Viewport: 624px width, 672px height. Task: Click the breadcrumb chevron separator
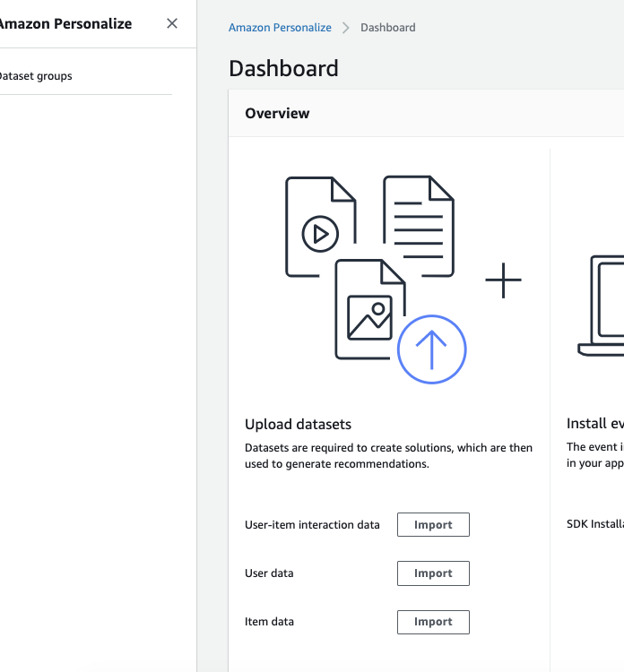tap(346, 28)
